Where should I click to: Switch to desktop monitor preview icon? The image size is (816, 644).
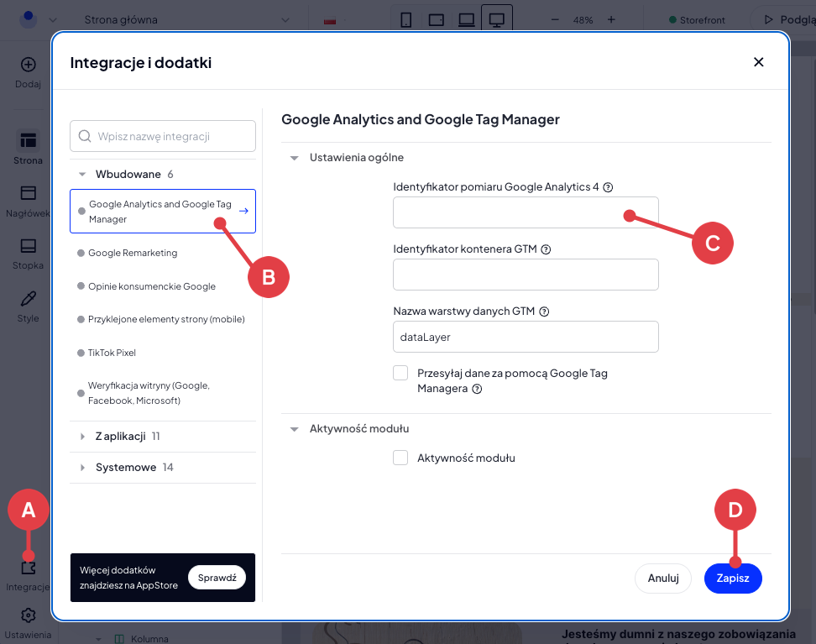[496, 20]
